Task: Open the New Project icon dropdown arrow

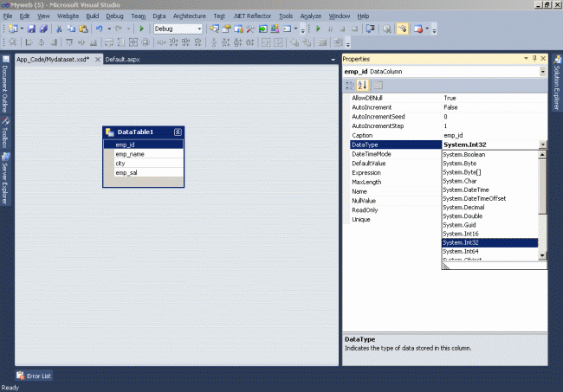Action: [x=22, y=29]
